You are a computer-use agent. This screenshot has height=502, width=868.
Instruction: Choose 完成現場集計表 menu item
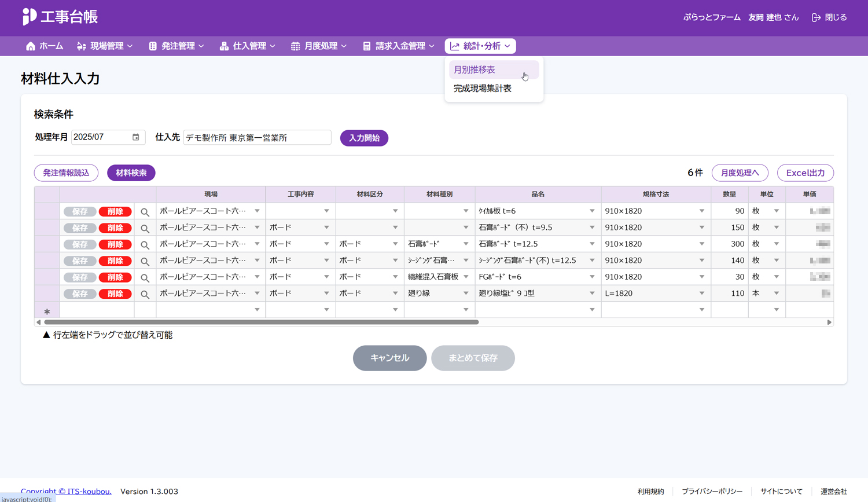coord(482,89)
